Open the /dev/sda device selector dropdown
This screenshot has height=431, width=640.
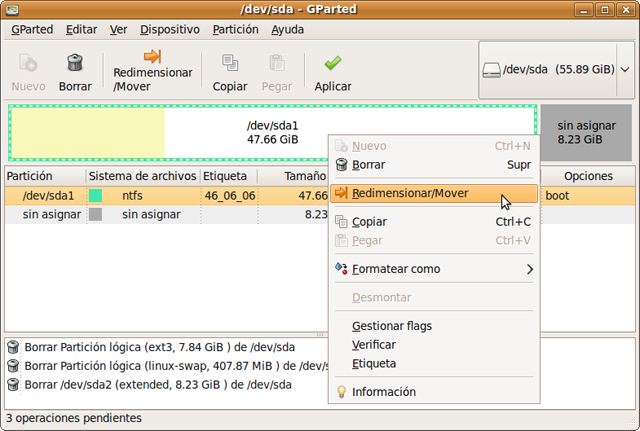click(x=556, y=70)
